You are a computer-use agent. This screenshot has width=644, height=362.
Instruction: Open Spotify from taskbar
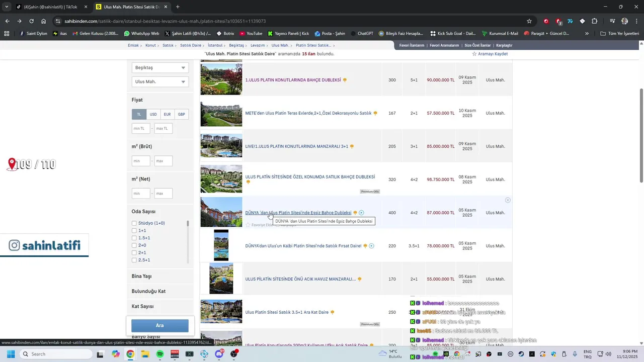(160, 354)
